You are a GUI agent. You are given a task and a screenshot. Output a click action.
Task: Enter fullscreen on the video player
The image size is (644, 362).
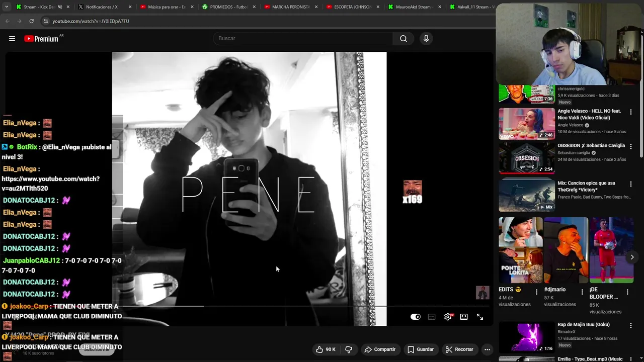click(x=480, y=317)
